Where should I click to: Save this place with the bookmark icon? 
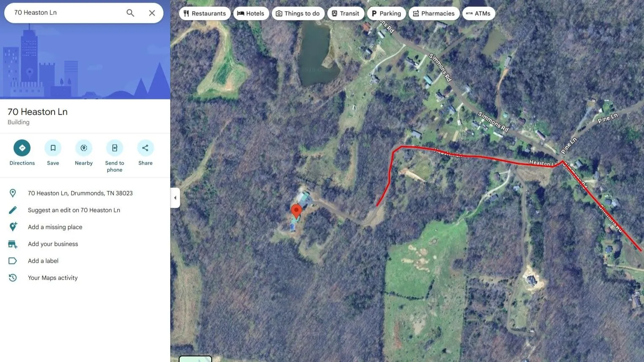pyautogui.click(x=53, y=148)
